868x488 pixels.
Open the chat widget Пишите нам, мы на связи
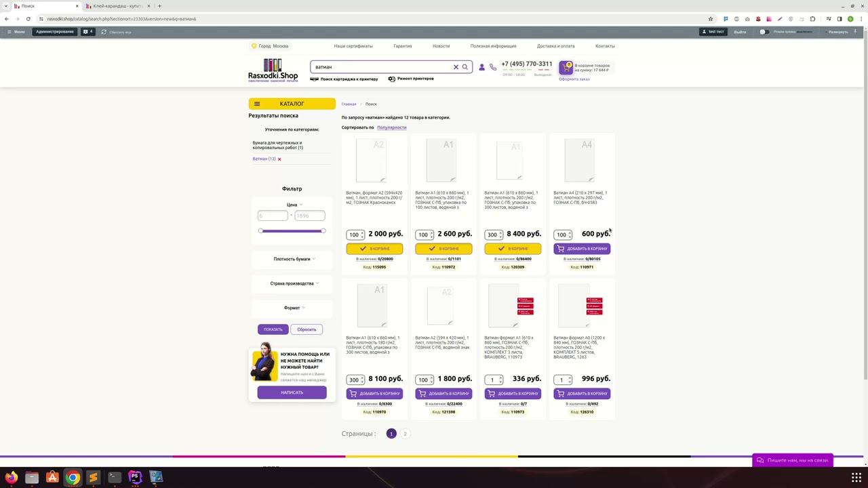click(793, 460)
